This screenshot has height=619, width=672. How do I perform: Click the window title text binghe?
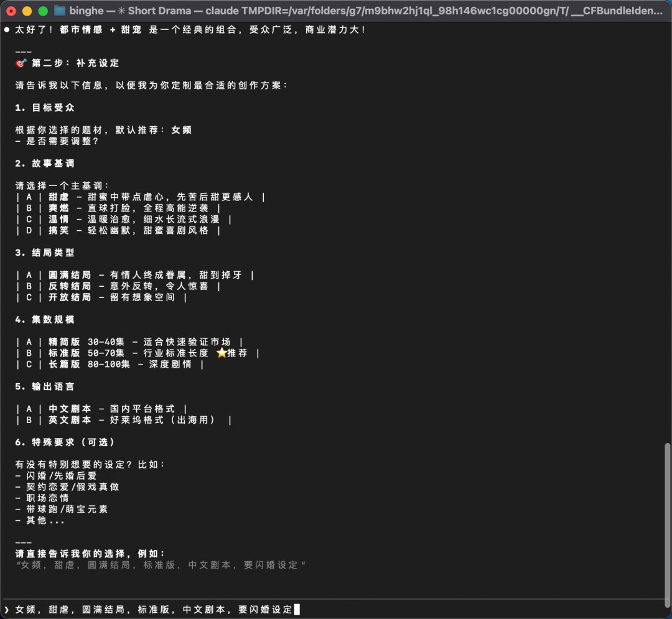(x=86, y=11)
